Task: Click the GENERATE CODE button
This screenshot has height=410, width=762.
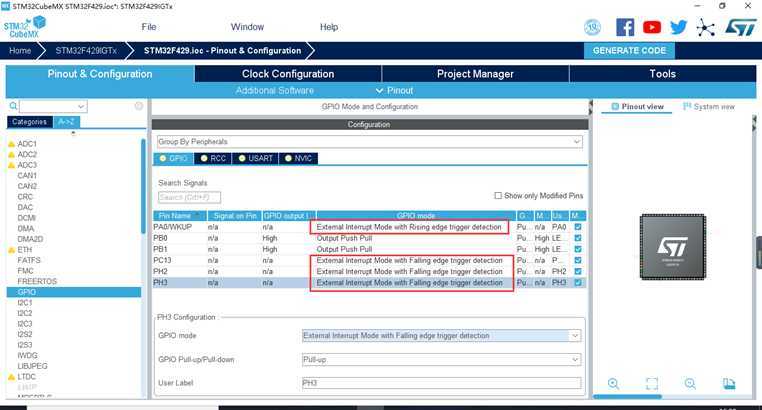Action: click(629, 51)
